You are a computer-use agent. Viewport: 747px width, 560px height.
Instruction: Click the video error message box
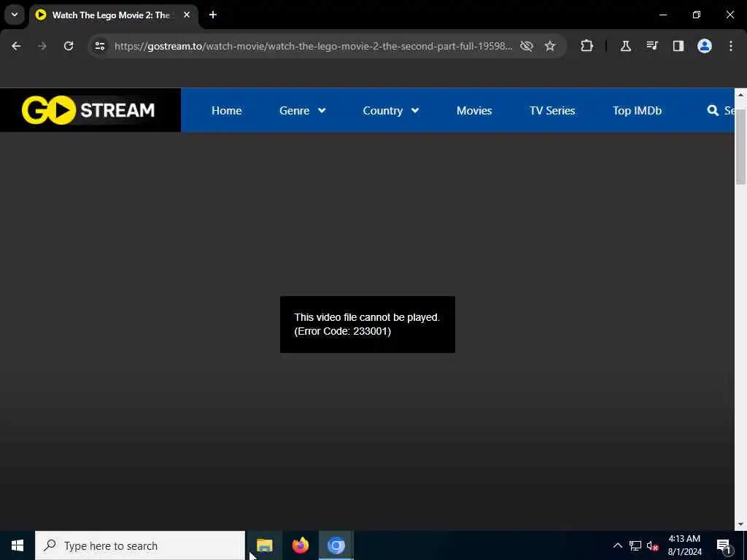click(x=368, y=324)
